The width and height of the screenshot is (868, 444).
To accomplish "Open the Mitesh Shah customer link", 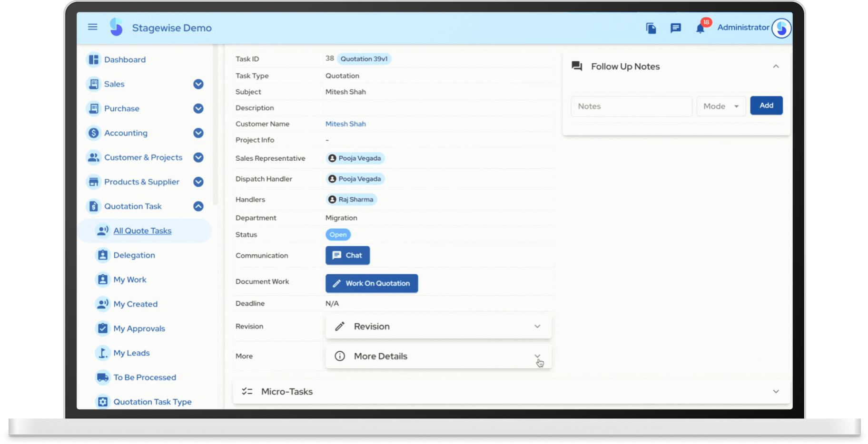I will tap(345, 124).
